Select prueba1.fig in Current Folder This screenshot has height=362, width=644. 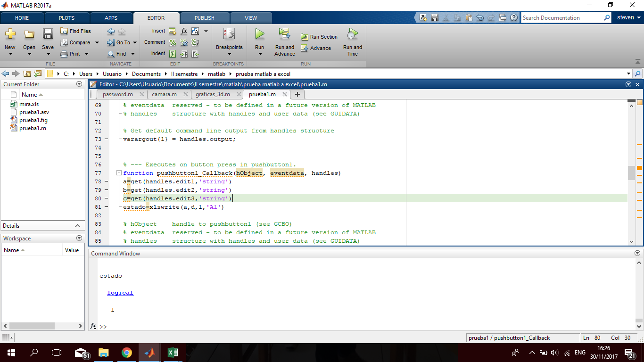[33, 120]
